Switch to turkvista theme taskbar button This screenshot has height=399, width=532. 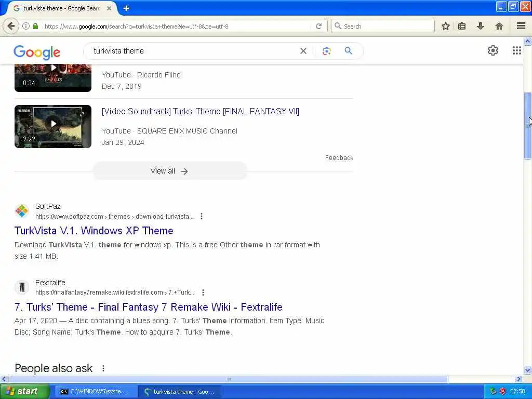[x=180, y=392]
